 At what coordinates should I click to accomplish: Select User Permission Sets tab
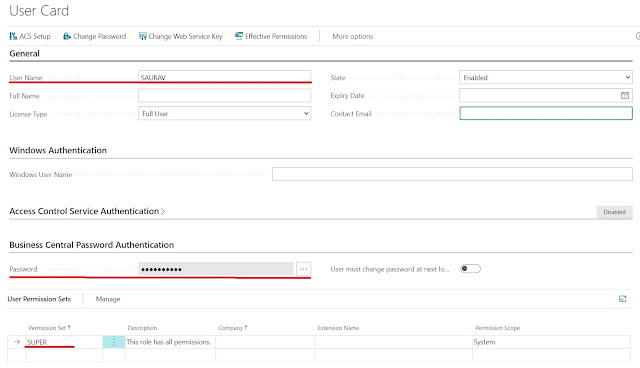pyautogui.click(x=39, y=299)
